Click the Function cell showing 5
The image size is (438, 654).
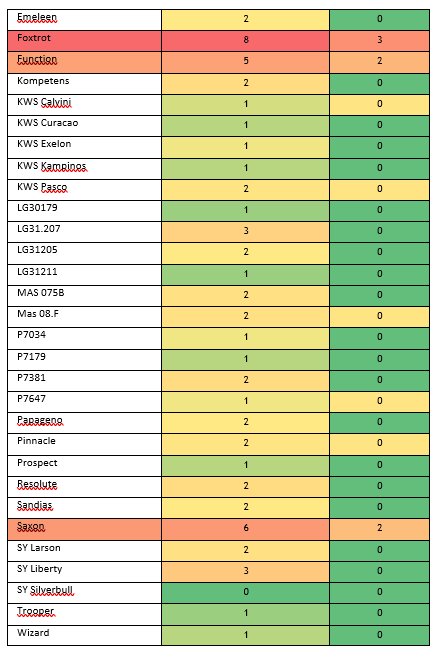tap(245, 62)
